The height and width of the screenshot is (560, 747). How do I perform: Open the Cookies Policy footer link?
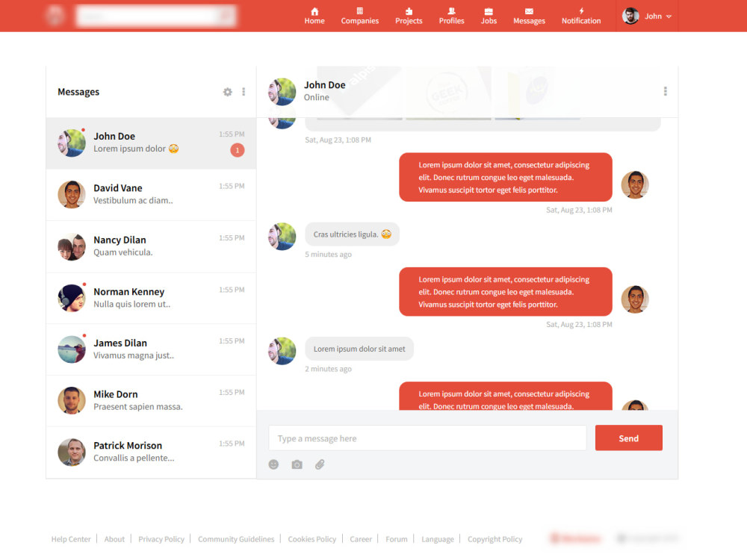[312, 539]
